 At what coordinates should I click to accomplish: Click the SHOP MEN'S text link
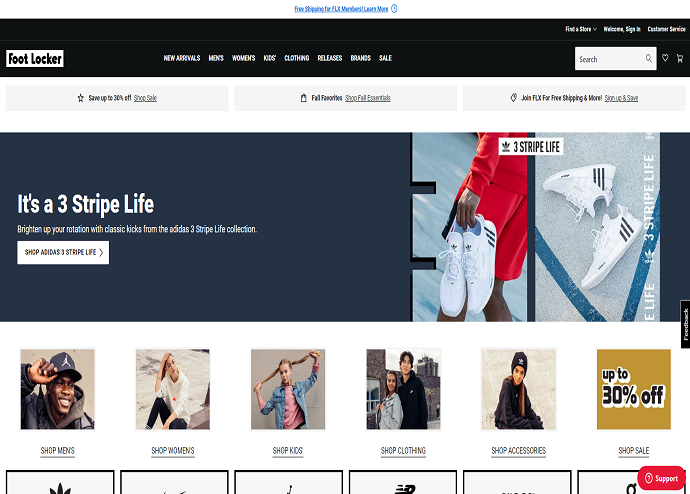tap(58, 451)
